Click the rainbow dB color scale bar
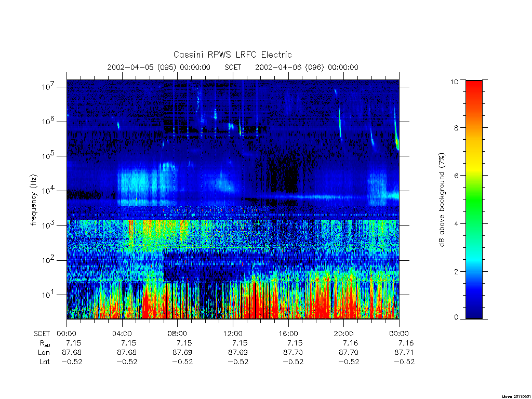532x399 pixels. (474, 199)
